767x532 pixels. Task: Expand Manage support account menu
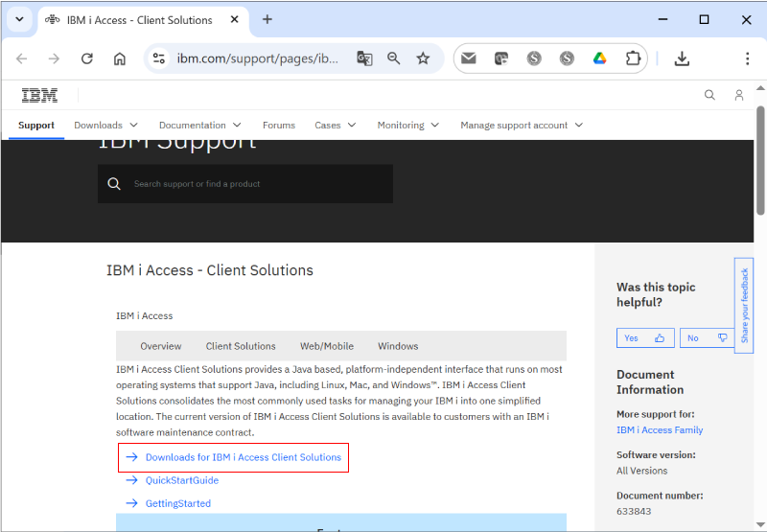point(522,126)
